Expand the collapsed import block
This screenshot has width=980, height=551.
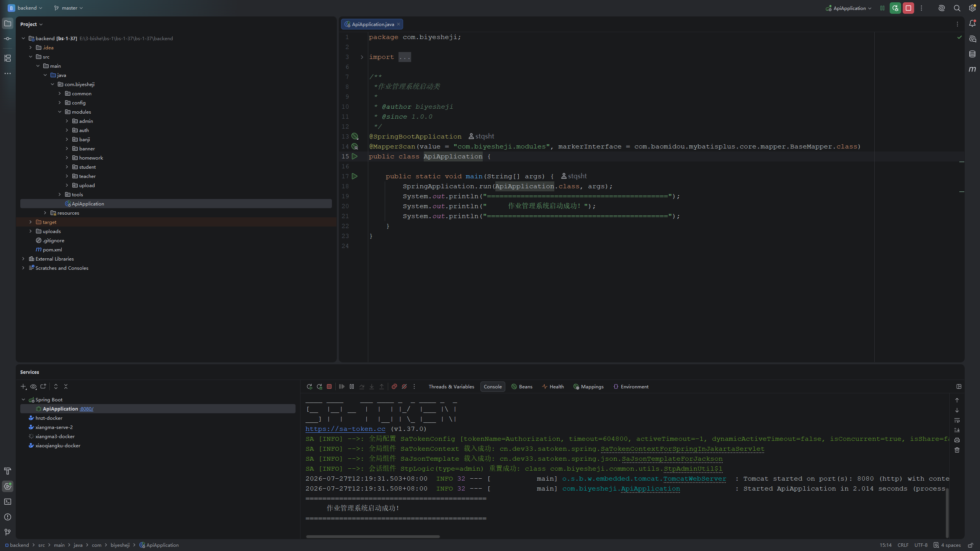coord(362,57)
